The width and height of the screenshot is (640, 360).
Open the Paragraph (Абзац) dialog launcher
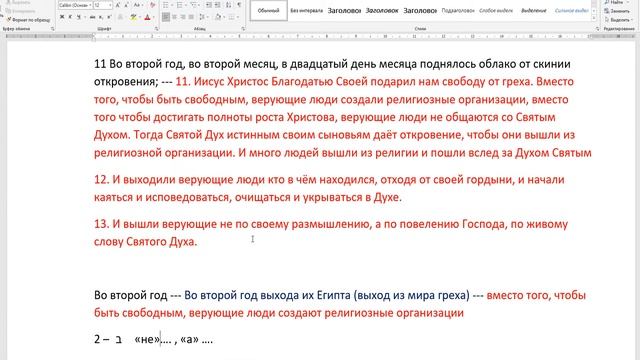point(243,29)
